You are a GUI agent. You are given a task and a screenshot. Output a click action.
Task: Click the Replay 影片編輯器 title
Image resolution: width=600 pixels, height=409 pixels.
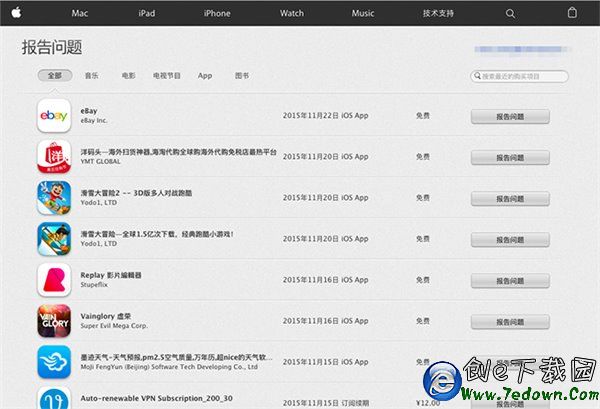(111, 275)
